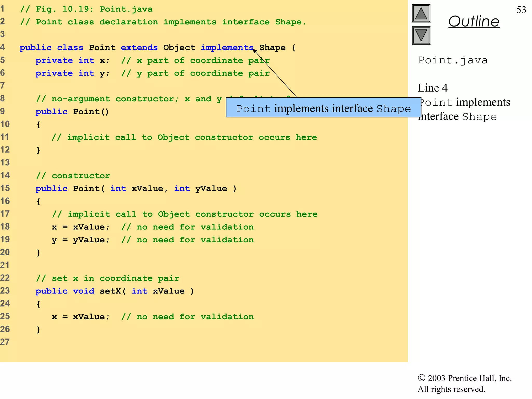Screen dimensions: 532x399
Task: Click the '// set x in coordinate pair' comment
Action: (108, 278)
